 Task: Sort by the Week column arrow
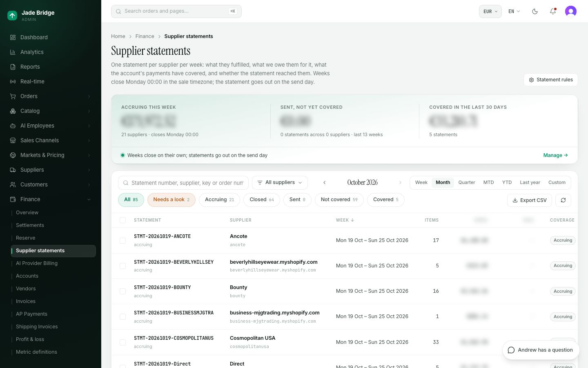coord(352,220)
